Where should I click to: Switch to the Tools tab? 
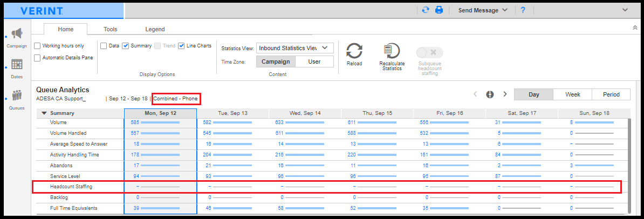coord(110,29)
